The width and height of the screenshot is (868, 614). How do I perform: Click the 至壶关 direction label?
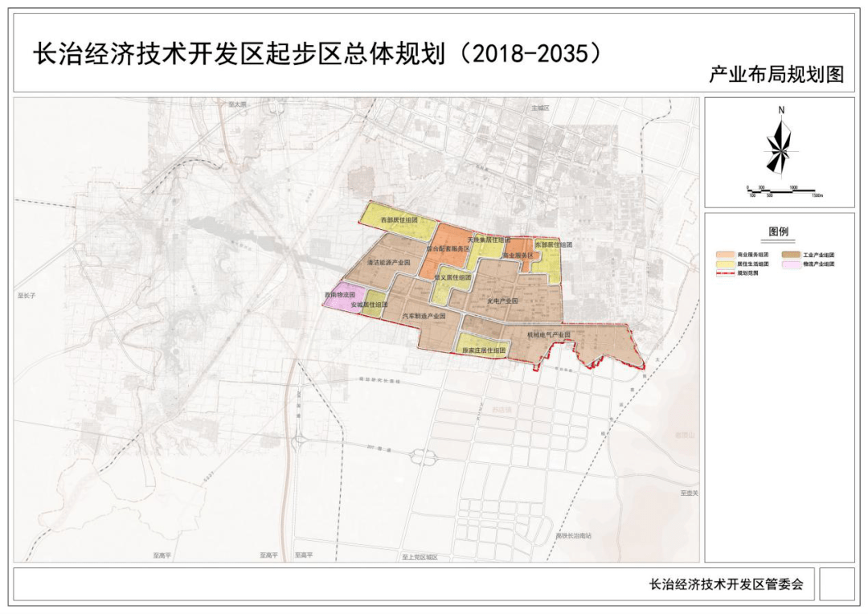690,493
